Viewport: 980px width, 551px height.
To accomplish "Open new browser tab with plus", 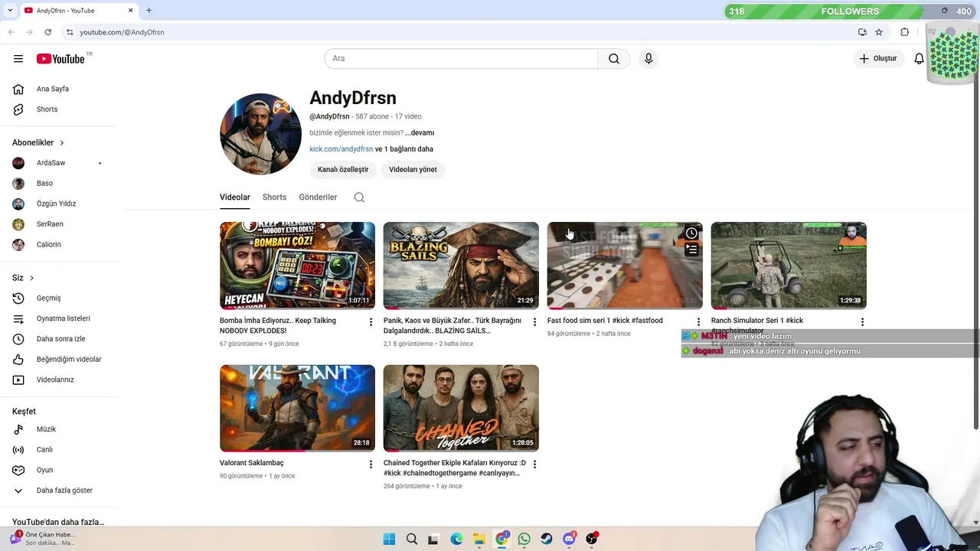I will tap(149, 11).
